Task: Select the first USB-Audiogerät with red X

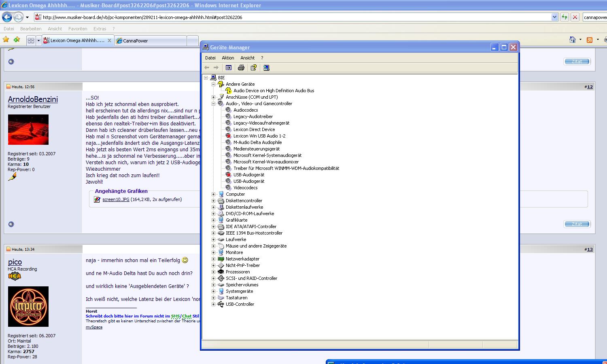Action: click(x=248, y=175)
